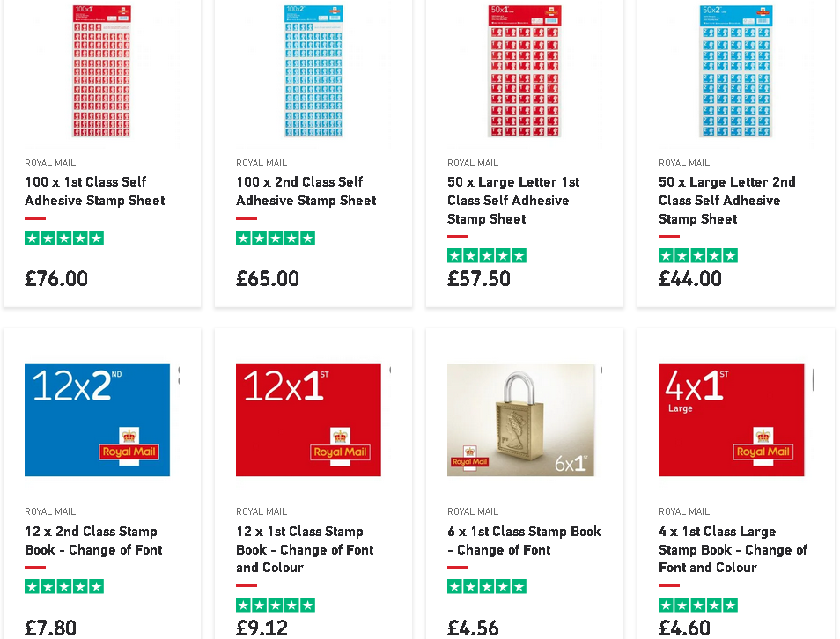
Task: Open '4 x 1st Class Large Stamp Book' link
Action: [x=733, y=549]
